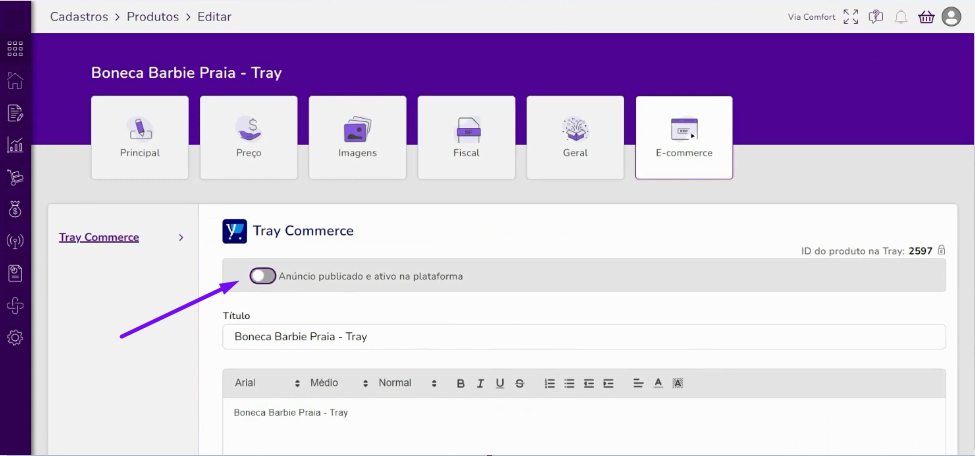Open the money bag finance sidebar icon

point(15,209)
